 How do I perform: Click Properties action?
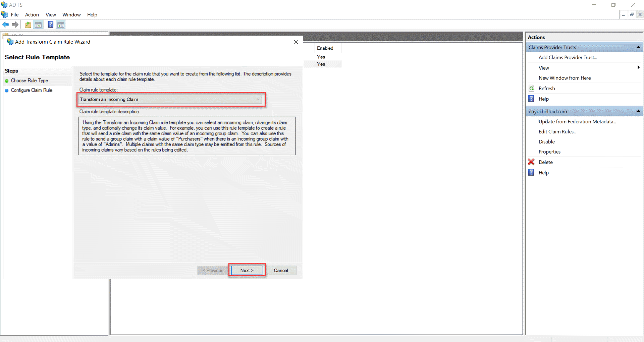tap(549, 152)
